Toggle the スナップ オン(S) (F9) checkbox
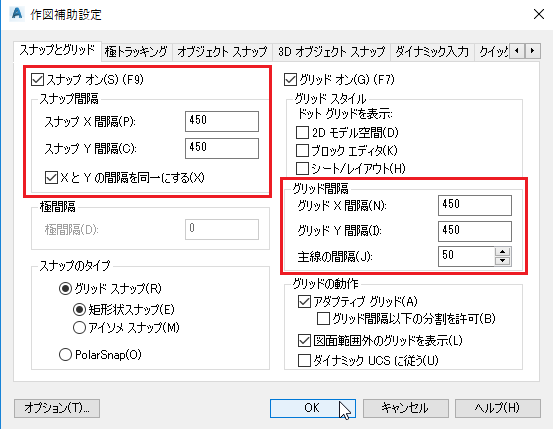 tap(37, 79)
